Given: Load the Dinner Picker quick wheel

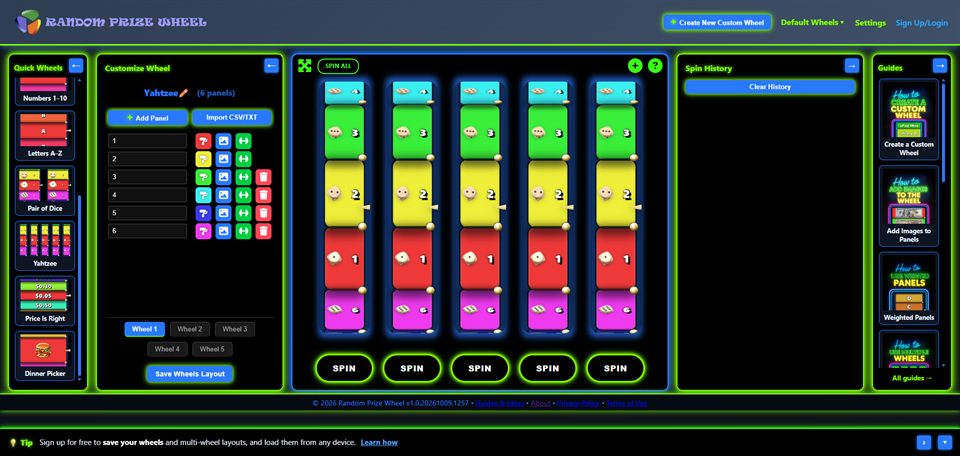Looking at the screenshot, I should coord(45,356).
